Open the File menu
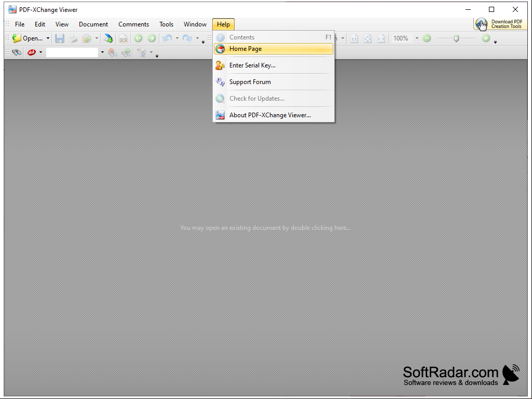Screen dimensions: 532x399 [20, 24]
